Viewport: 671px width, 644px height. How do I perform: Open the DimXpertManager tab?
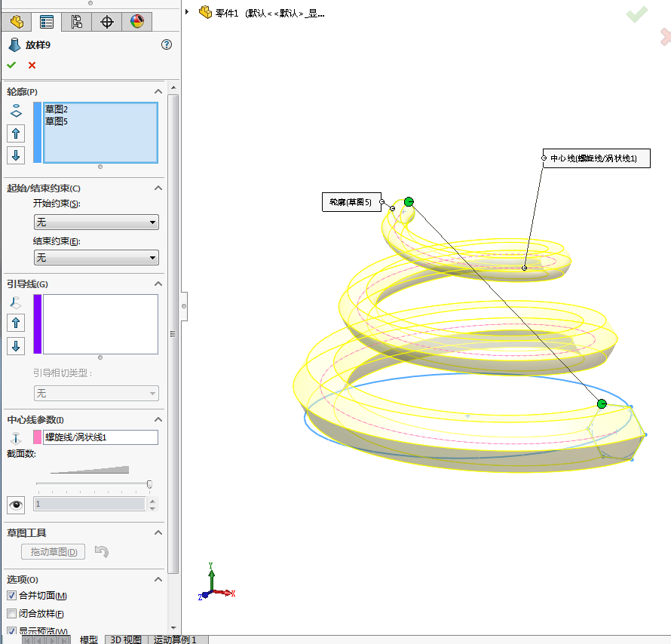pyautogui.click(x=106, y=22)
